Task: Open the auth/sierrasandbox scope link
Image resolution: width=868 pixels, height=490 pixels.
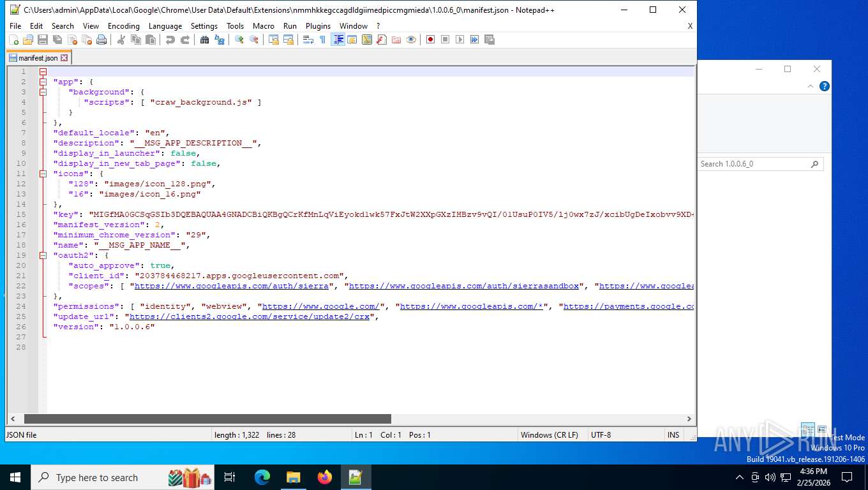Action: [x=464, y=286]
